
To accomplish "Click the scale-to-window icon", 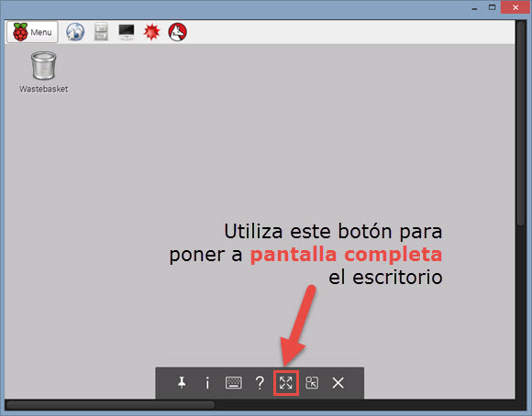I will (312, 383).
